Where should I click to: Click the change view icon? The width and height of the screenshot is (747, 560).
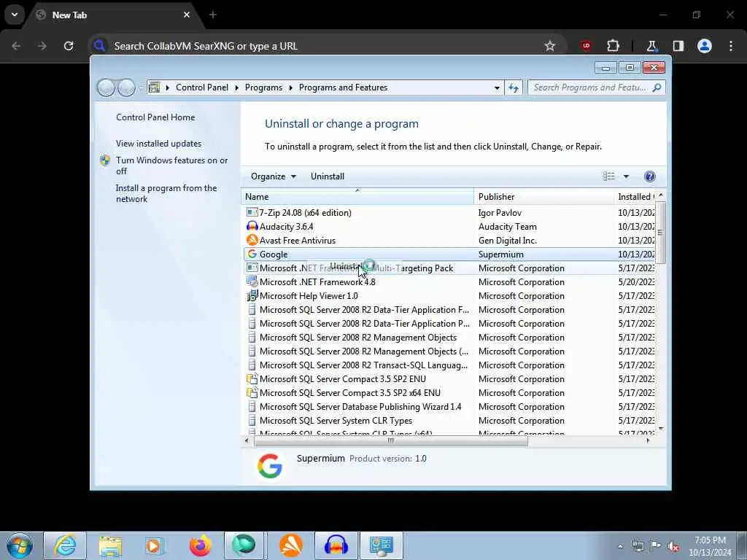(x=609, y=176)
